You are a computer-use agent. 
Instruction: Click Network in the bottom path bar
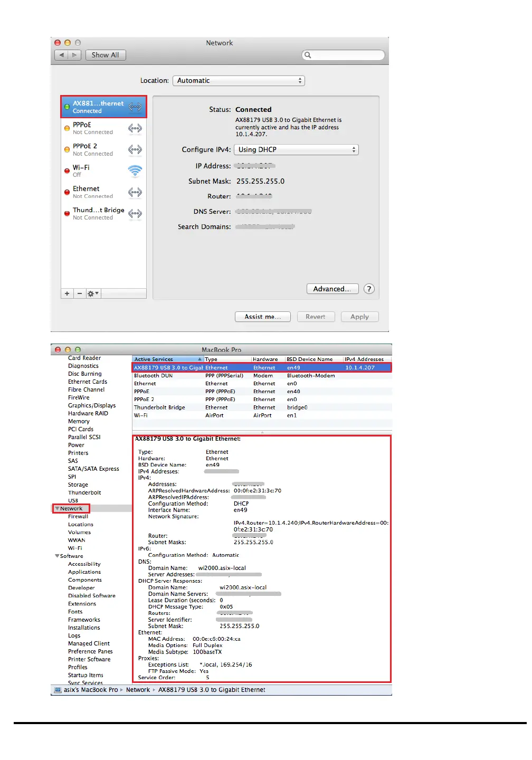point(138,690)
